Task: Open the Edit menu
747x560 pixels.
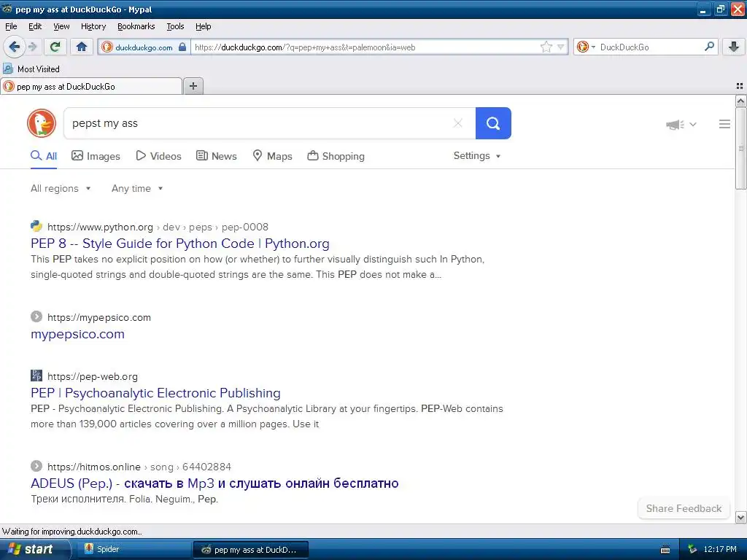Action: coord(35,26)
